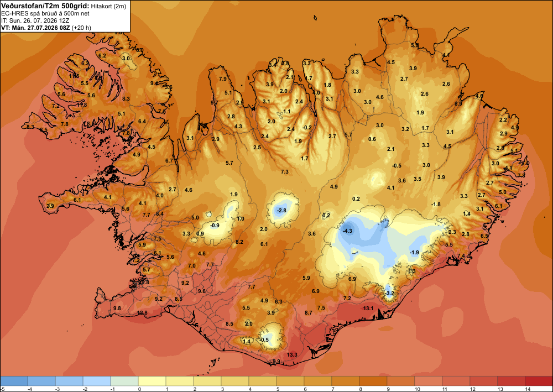This screenshot has height=392, width=553.
Task: Click the 6.5 temperature value
Action: coord(484,236)
